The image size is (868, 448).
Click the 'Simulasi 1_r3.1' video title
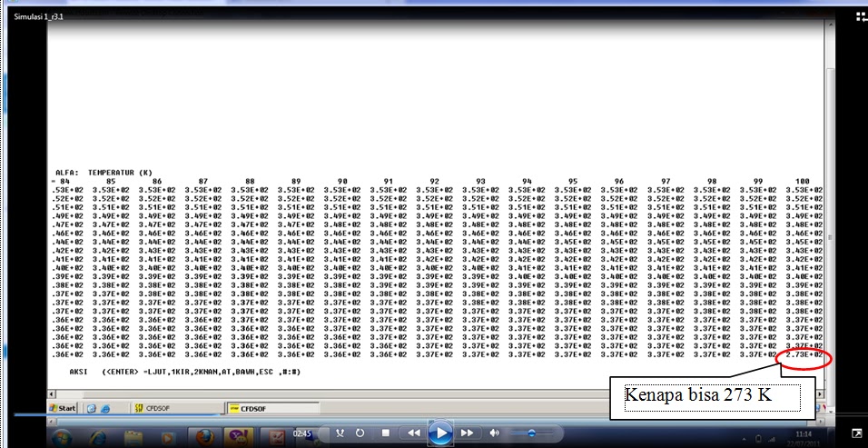point(39,16)
